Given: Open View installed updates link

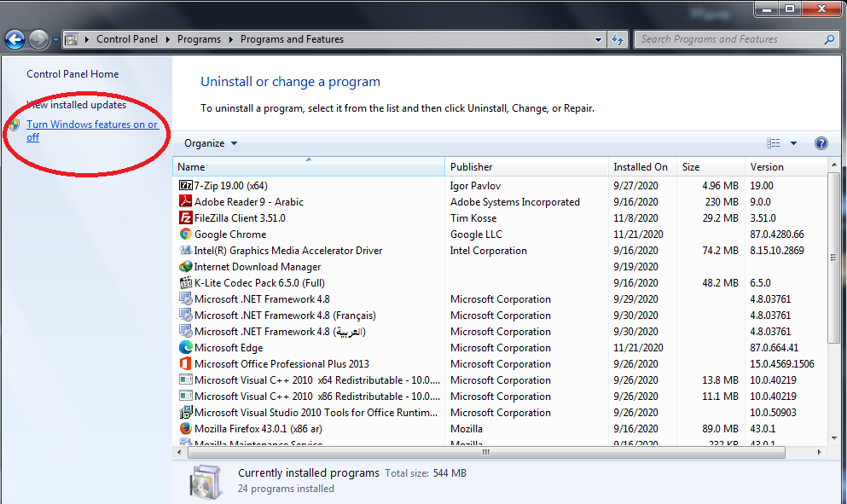Looking at the screenshot, I should click(76, 105).
